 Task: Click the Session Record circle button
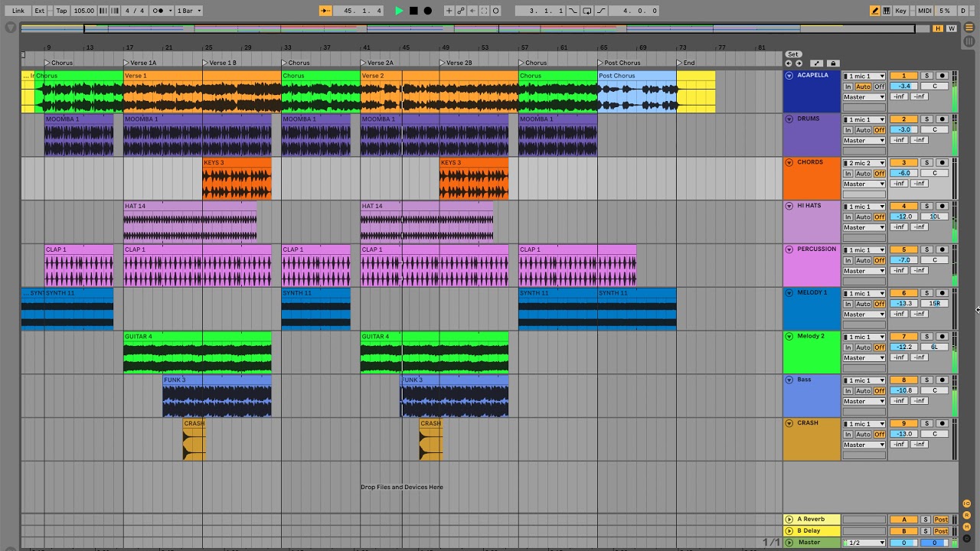click(496, 11)
